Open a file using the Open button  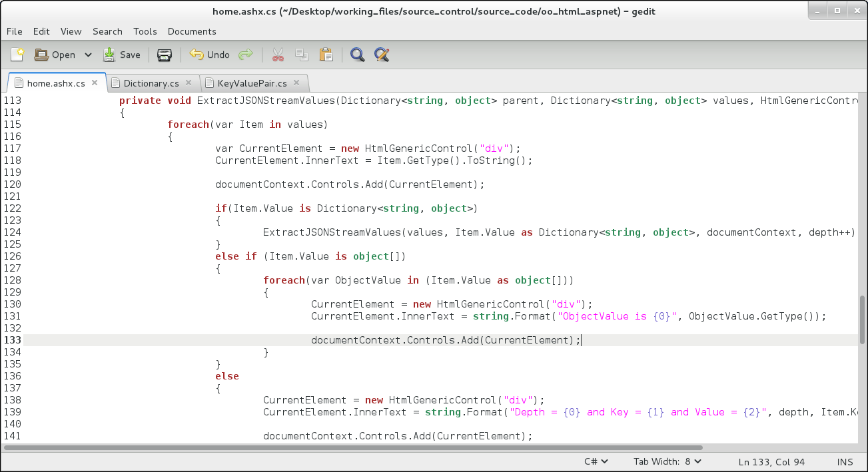pyautogui.click(x=55, y=55)
